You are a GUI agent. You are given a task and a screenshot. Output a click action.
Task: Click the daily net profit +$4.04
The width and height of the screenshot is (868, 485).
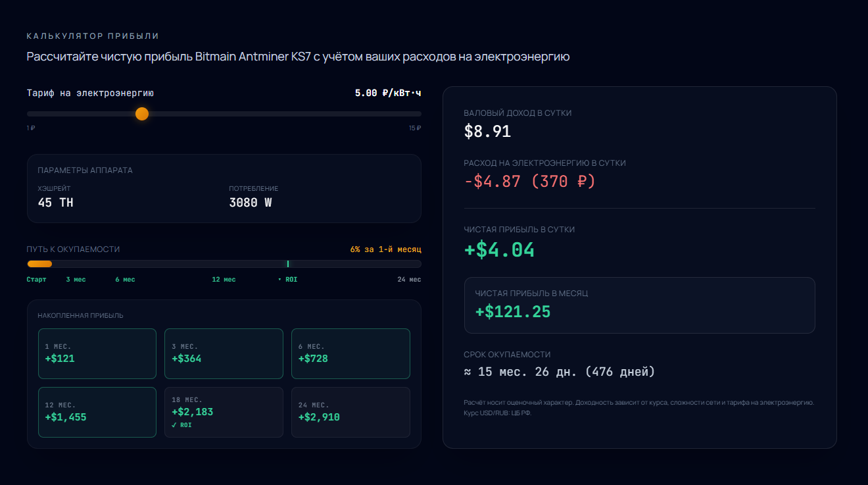click(499, 250)
